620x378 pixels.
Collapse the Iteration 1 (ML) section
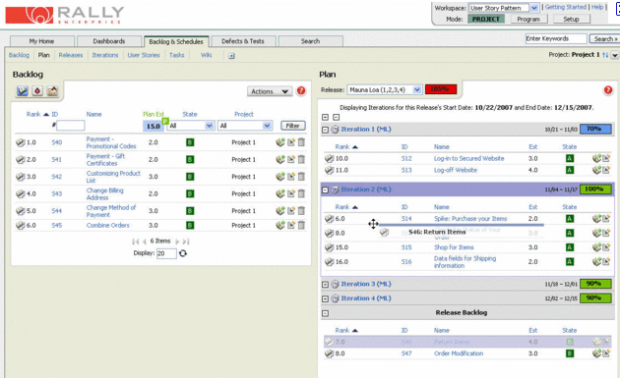click(325, 130)
